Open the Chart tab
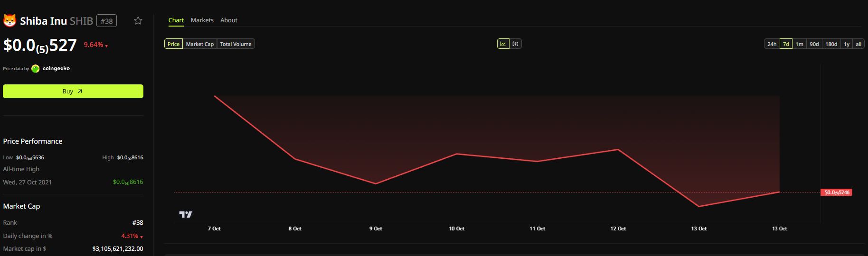This screenshot has height=256, width=868. click(176, 20)
